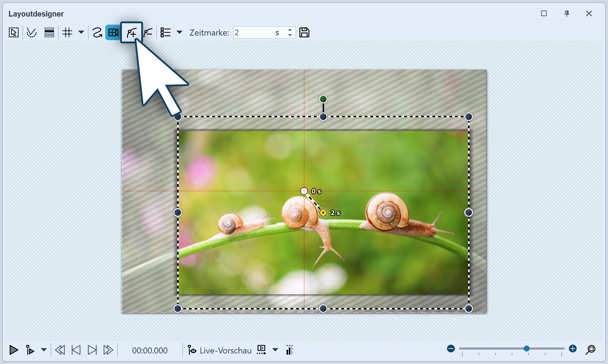Click the zoom slider handle
Image resolution: width=608 pixels, height=364 pixels.
[x=526, y=349]
